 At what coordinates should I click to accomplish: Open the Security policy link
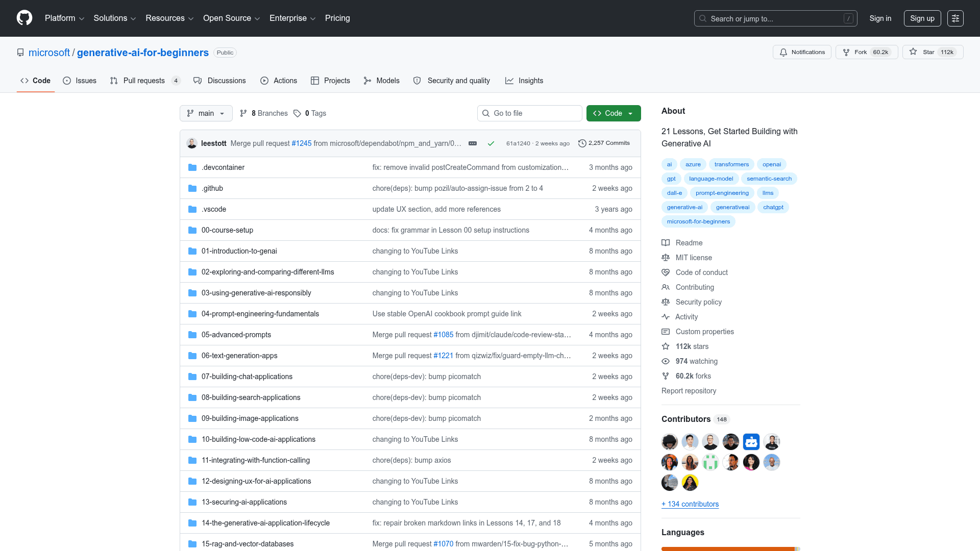point(699,302)
